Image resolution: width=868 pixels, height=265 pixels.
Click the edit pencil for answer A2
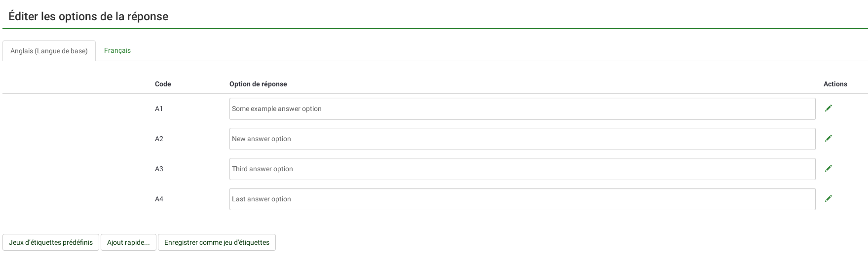pyautogui.click(x=829, y=138)
